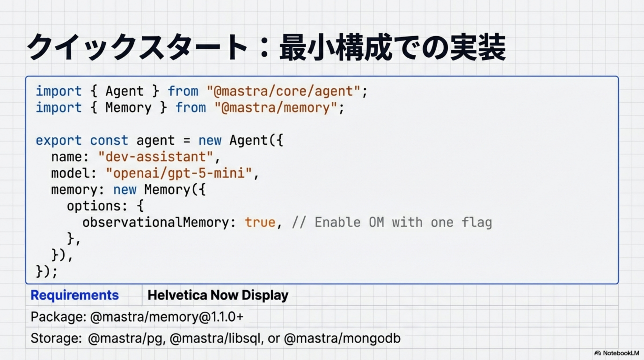Click the export keyword in code
This screenshot has width=644, height=360.
point(59,140)
